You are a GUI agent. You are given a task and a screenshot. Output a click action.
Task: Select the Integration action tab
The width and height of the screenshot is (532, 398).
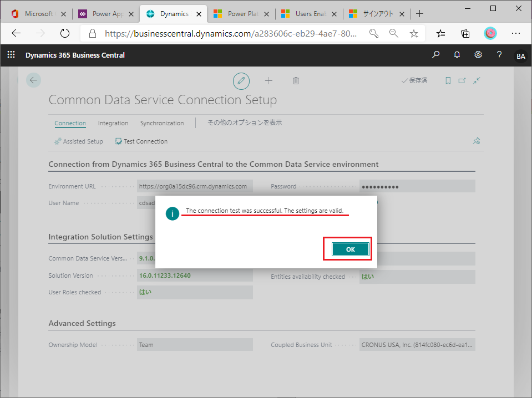coord(113,123)
